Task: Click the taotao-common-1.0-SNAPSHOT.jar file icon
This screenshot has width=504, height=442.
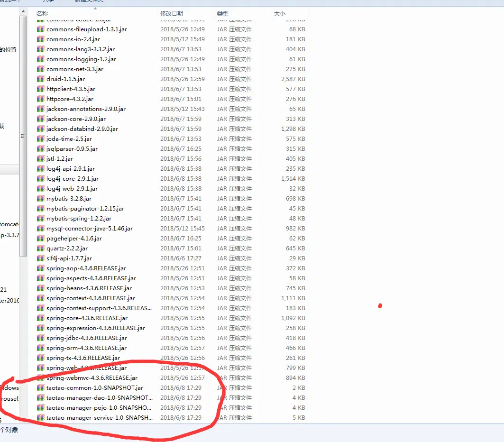Action: click(x=40, y=388)
